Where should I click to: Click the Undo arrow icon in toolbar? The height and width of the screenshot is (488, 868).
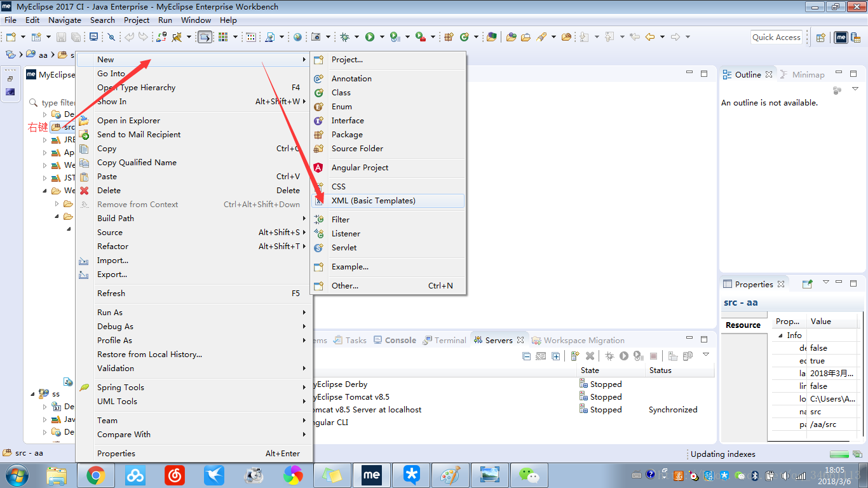pos(129,37)
